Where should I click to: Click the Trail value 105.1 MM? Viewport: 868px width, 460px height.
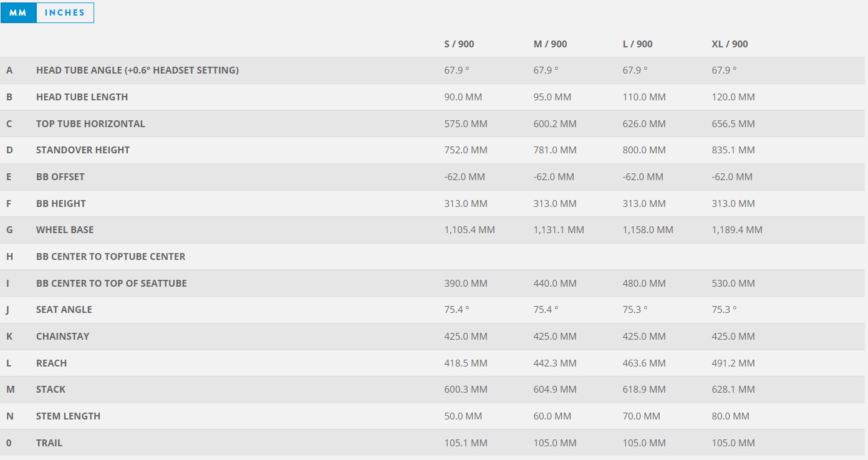pos(466,443)
